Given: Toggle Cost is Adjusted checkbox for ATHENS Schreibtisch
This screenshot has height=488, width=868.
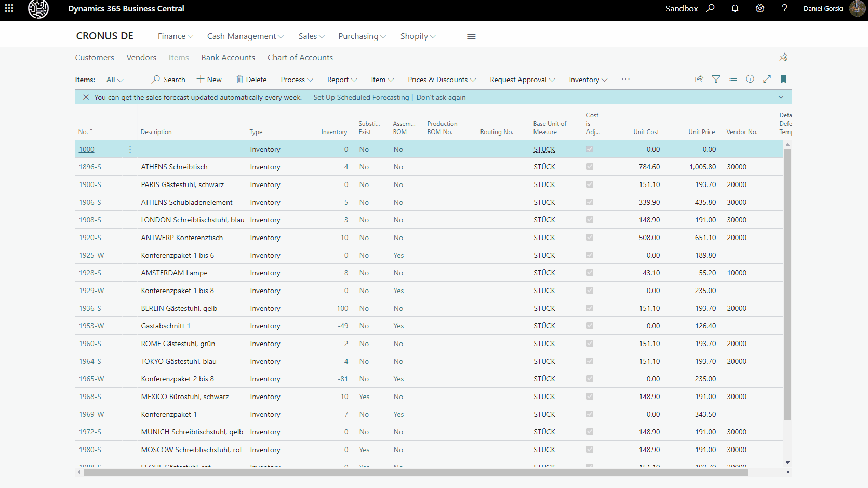Looking at the screenshot, I should [x=590, y=167].
